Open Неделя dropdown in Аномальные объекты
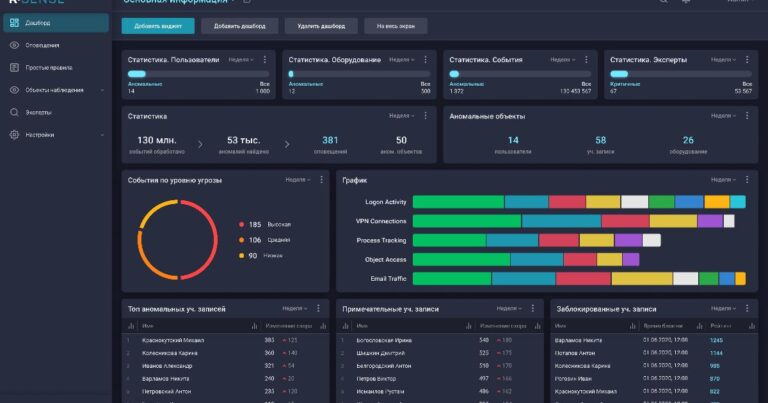The height and width of the screenshot is (403, 768). click(723, 116)
